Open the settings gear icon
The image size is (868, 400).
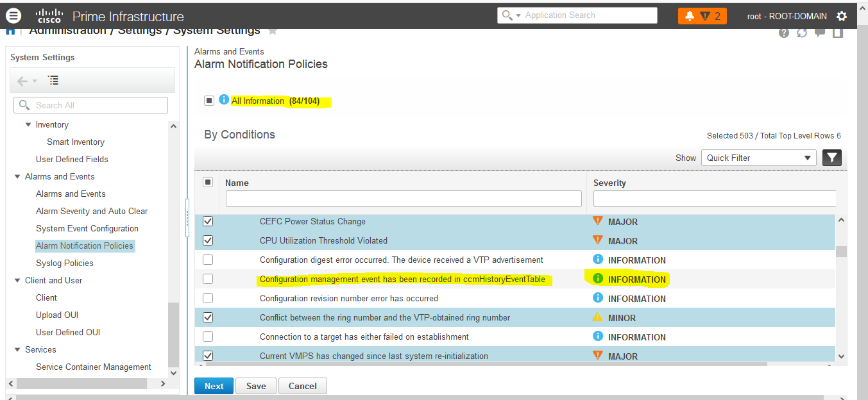(x=842, y=16)
